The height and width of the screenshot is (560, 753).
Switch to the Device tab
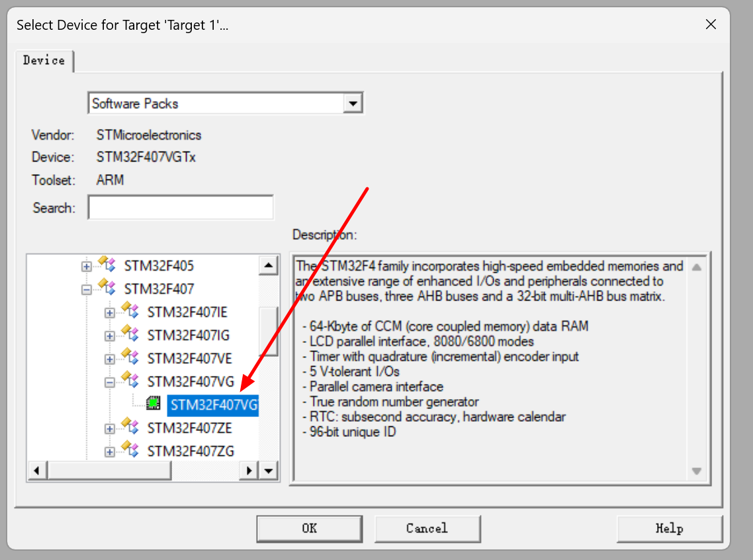point(44,60)
